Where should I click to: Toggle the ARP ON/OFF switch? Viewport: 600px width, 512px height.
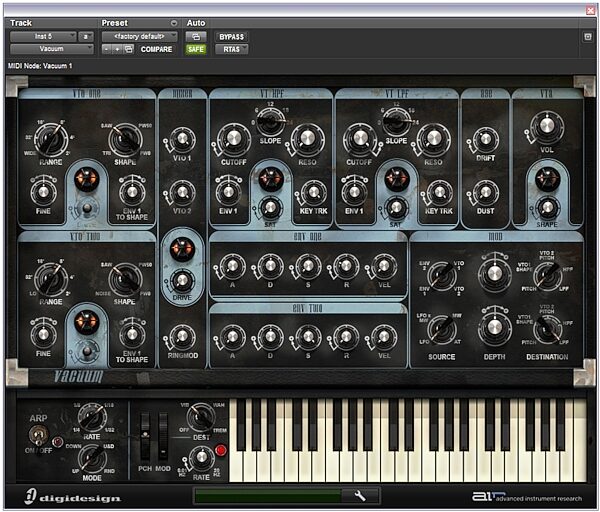[x=38, y=436]
